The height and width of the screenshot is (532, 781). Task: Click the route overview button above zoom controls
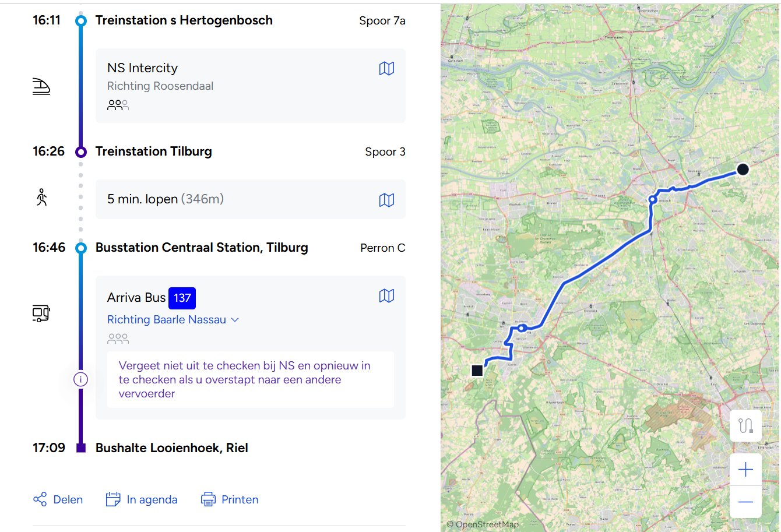(x=745, y=425)
